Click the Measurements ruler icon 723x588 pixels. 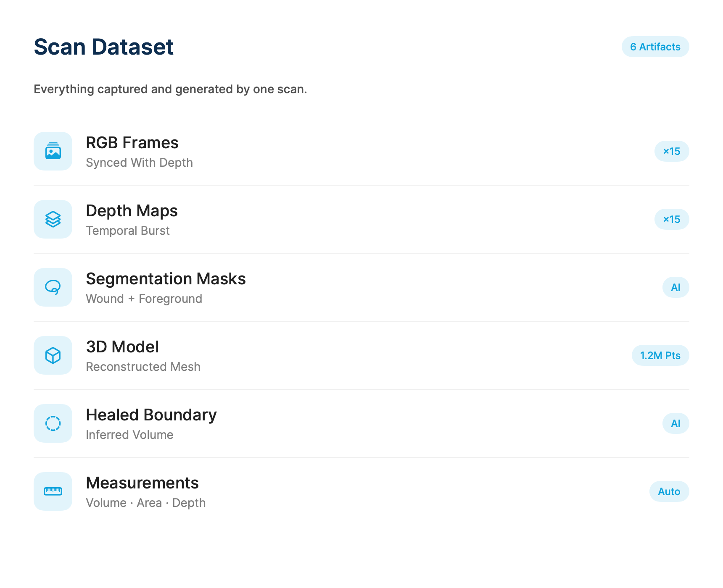pyautogui.click(x=53, y=491)
